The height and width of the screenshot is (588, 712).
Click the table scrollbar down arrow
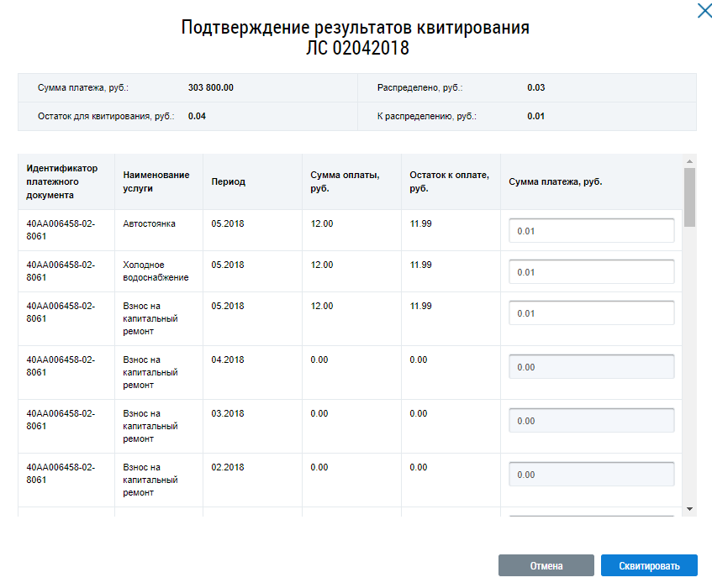pos(689,509)
